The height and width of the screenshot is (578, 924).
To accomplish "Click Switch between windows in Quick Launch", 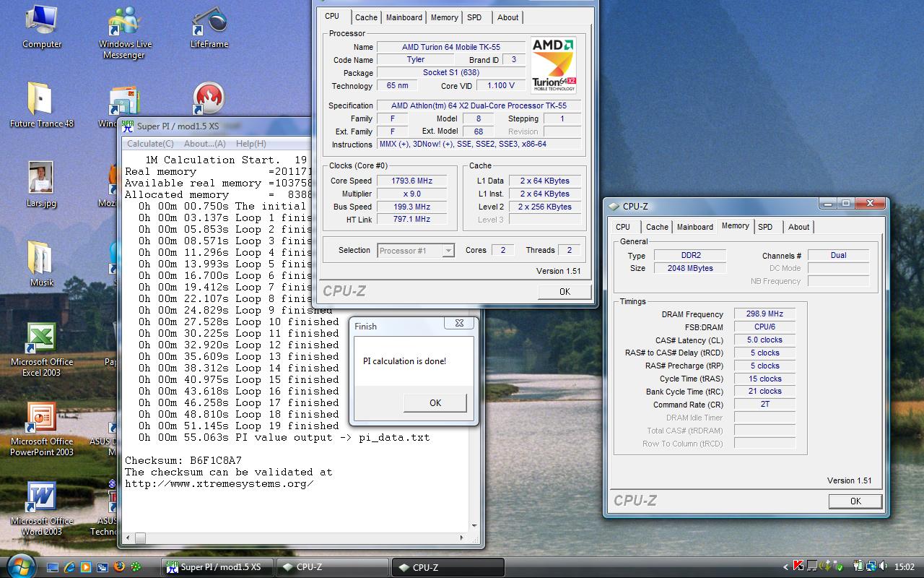I will (103, 567).
